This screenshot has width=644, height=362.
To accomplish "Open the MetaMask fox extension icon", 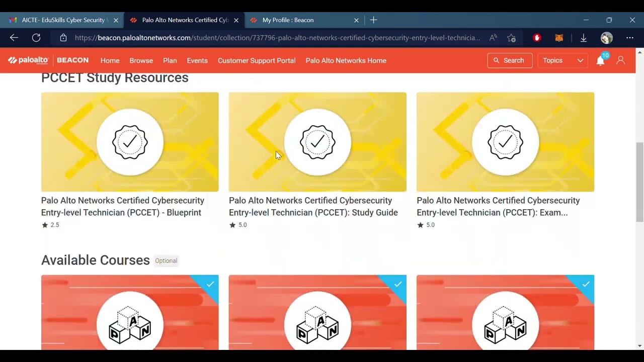I will coord(559,38).
